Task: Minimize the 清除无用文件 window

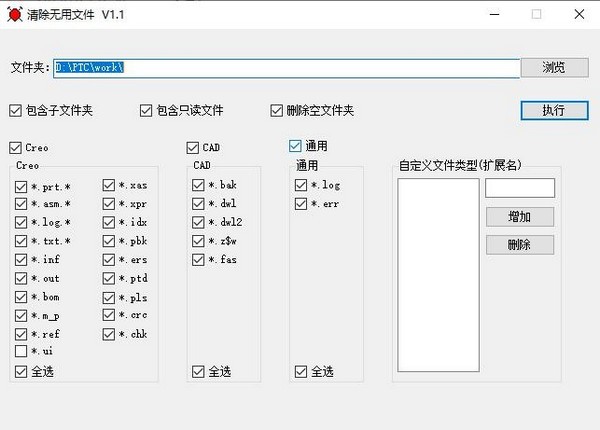Action: point(495,15)
